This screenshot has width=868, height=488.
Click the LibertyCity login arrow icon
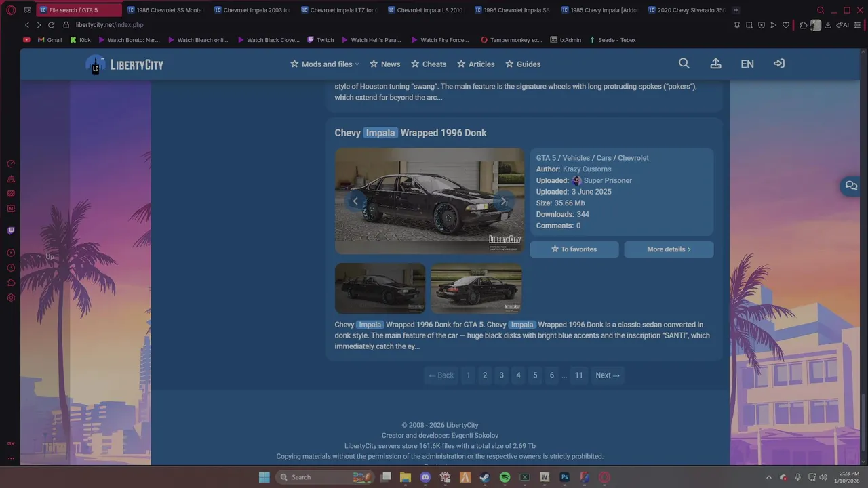[779, 64]
